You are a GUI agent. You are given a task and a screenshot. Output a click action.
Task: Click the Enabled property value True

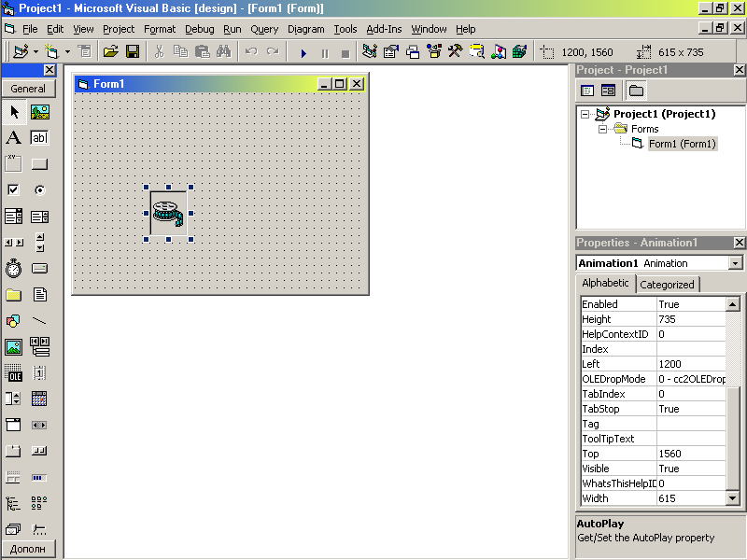pos(691,304)
